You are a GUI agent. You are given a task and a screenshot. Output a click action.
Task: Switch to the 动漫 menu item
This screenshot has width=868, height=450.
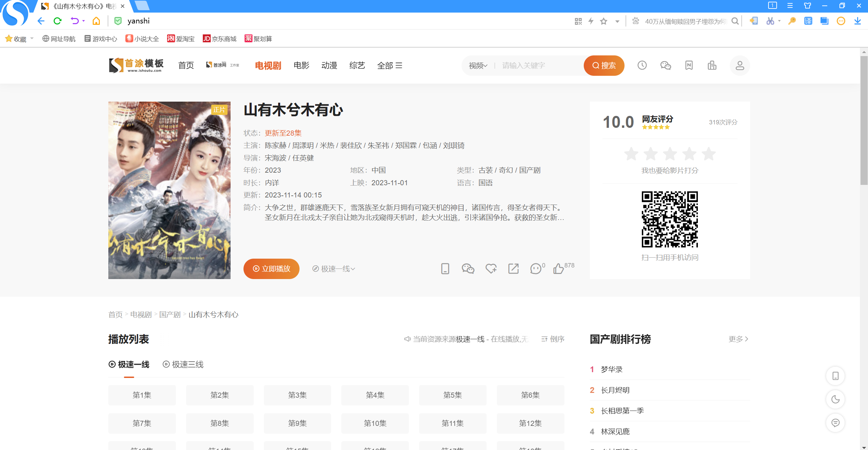point(329,65)
